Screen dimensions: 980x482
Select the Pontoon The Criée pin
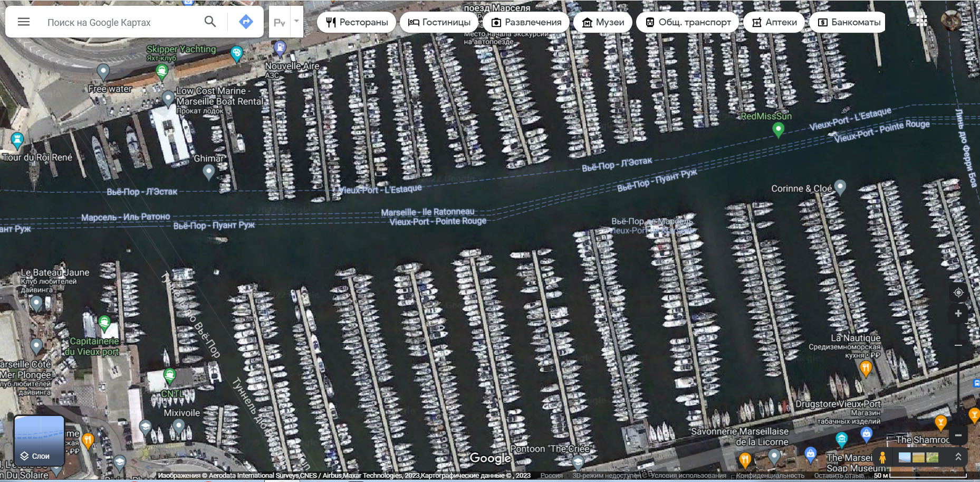point(578,463)
